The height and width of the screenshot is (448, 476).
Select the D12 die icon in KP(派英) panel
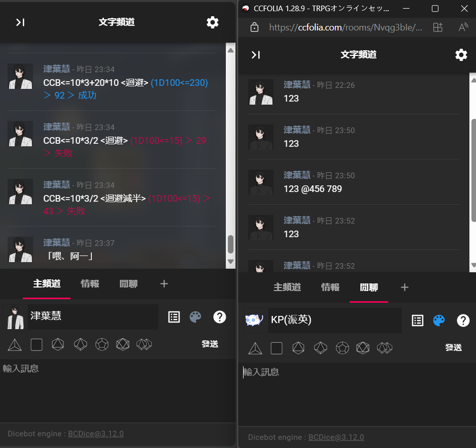tap(341, 348)
